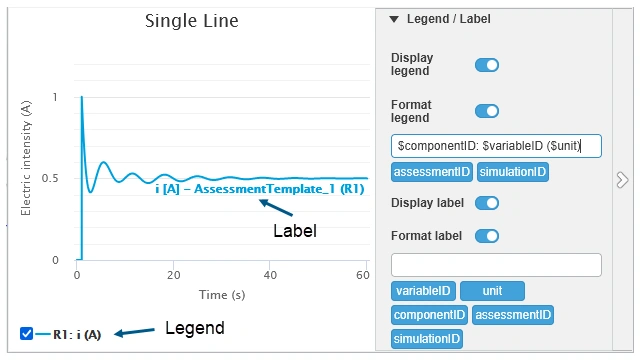Insert simulationID tag into legend format
The width and height of the screenshot is (640, 360).
[513, 172]
